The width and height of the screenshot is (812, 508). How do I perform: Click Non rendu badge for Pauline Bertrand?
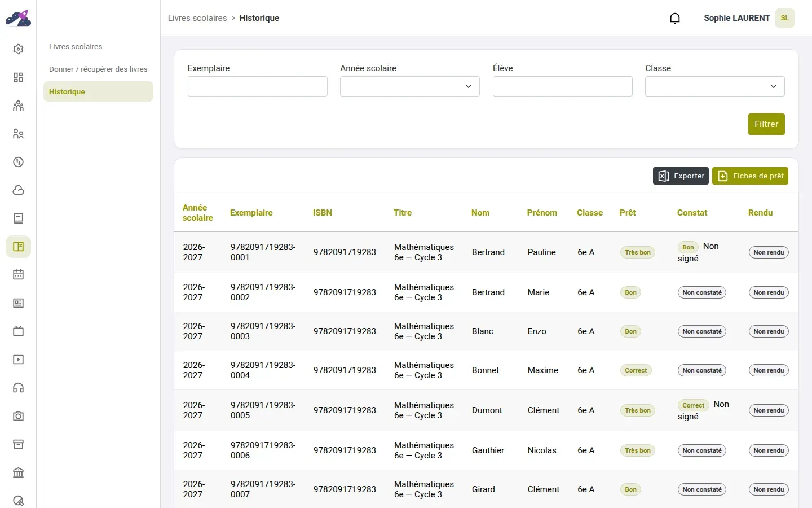point(769,252)
